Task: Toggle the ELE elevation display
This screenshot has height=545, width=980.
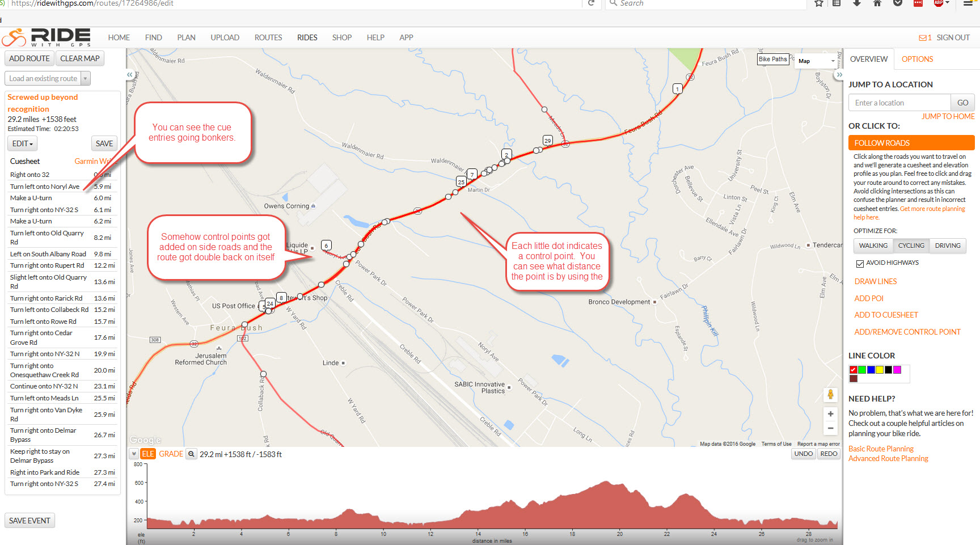Action: coord(148,454)
